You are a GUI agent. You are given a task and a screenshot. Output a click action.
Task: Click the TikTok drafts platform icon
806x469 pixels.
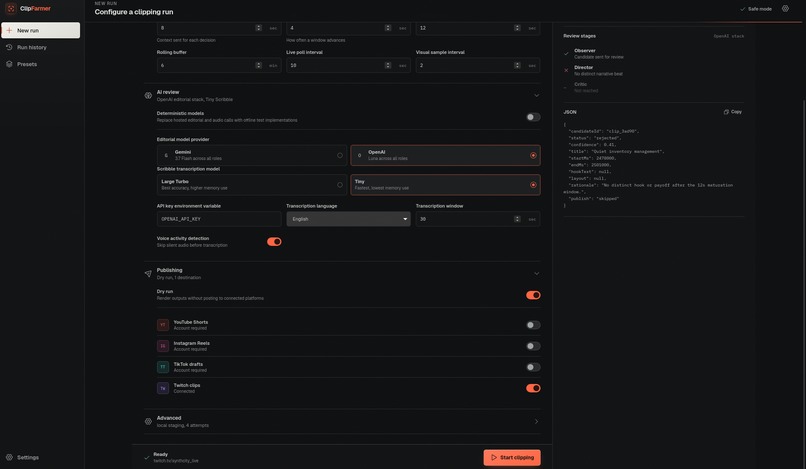pyautogui.click(x=163, y=367)
